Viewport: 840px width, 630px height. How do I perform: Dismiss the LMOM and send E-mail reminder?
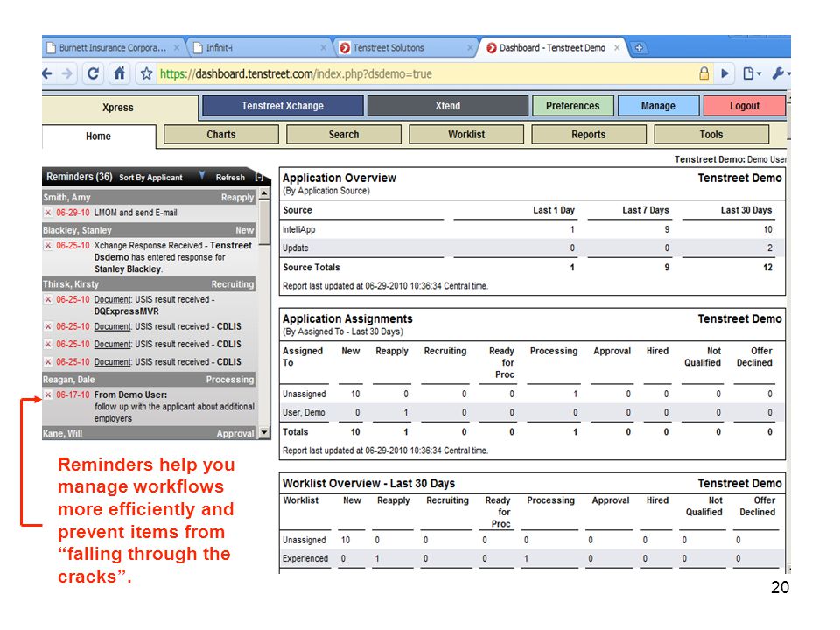(48, 213)
